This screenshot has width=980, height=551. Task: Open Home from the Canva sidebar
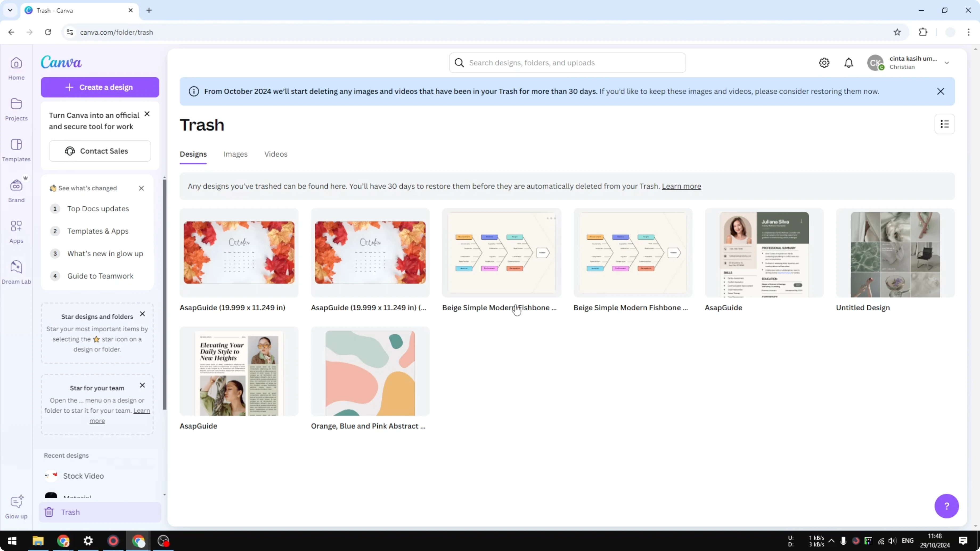[x=16, y=68]
